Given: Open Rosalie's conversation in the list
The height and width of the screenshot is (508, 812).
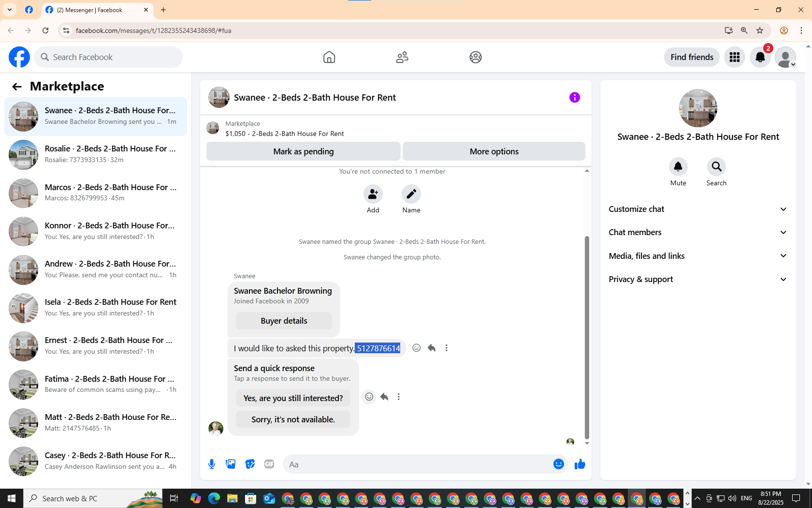Looking at the screenshot, I should pos(96,155).
